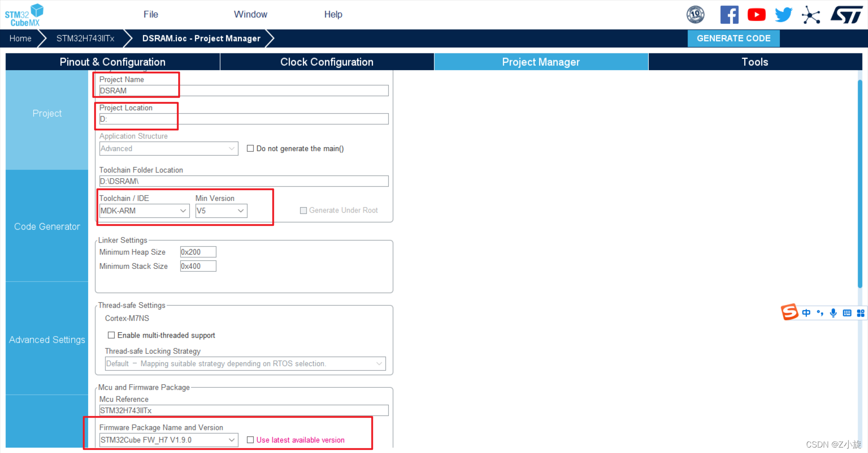
Task: Enable multi-threaded support checkbox
Action: (111, 335)
